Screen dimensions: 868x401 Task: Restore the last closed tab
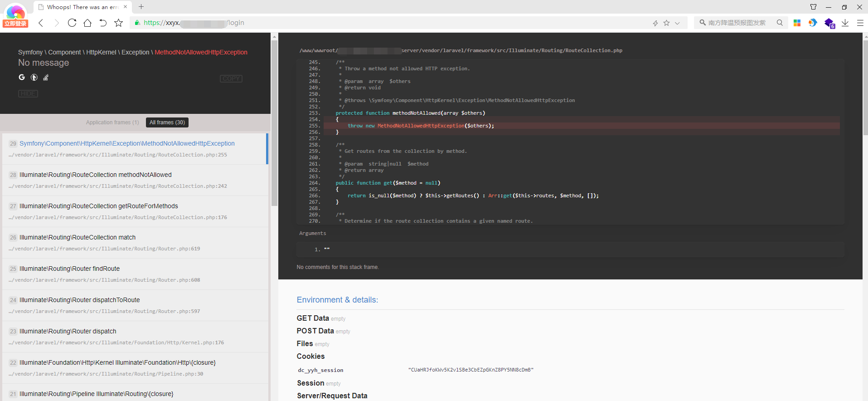tap(103, 23)
